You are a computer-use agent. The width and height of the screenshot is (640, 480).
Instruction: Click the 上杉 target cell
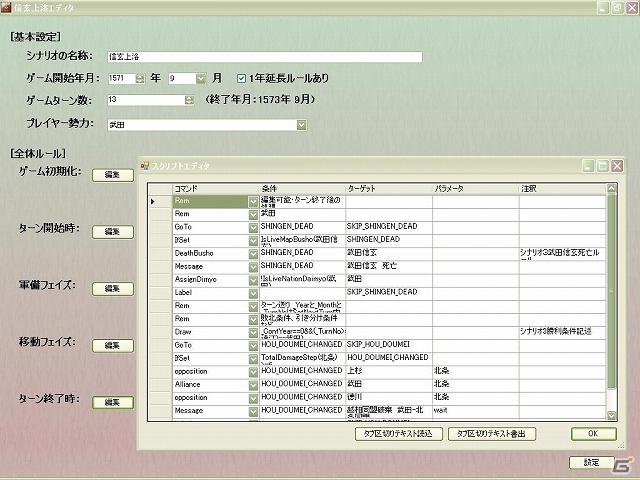click(x=389, y=371)
